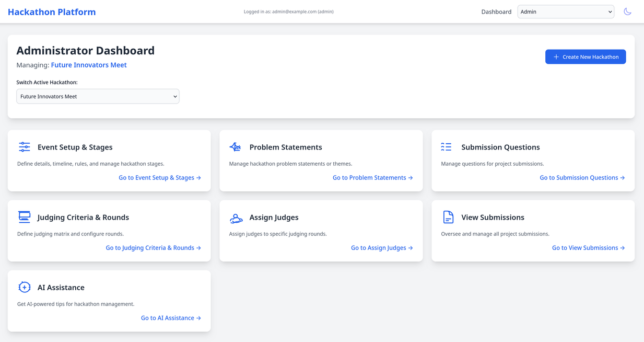Select the Dashboard menu item
The image size is (644, 342).
tap(496, 11)
